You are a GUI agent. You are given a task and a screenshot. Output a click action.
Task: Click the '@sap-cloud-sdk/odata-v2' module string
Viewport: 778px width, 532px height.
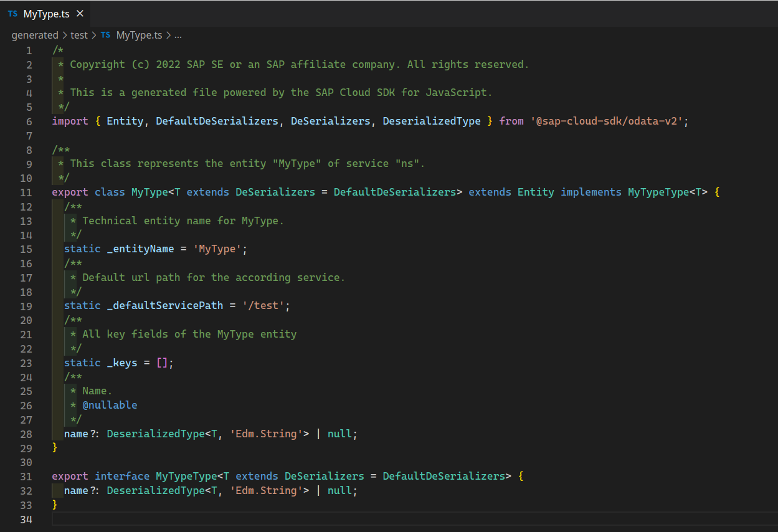[607, 121]
